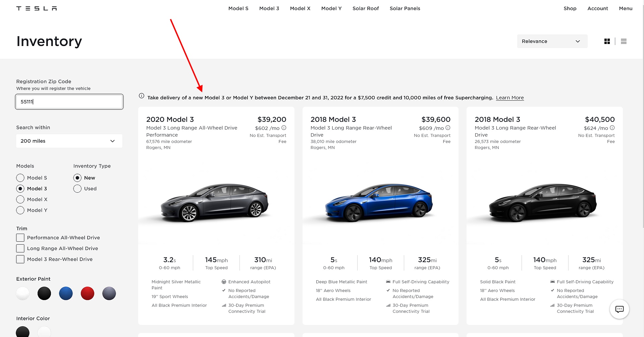Click the 3.2 s 0-60 mph stat
The width and height of the screenshot is (644, 337).
click(x=169, y=263)
